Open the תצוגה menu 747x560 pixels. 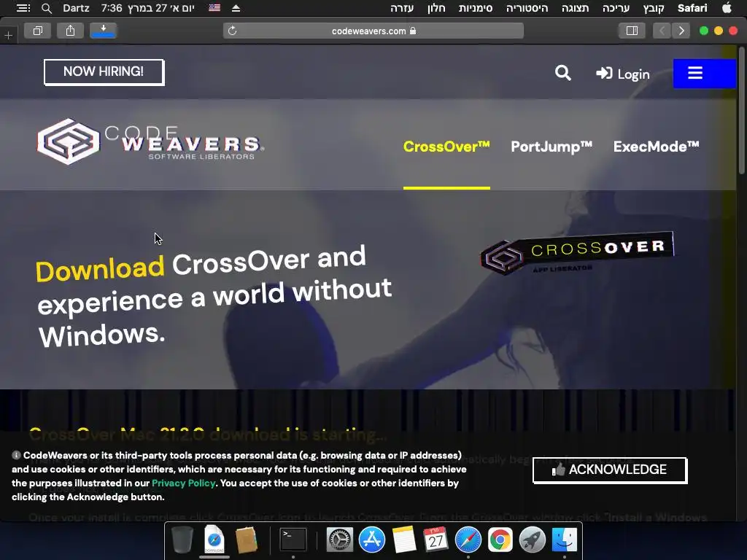[575, 8]
